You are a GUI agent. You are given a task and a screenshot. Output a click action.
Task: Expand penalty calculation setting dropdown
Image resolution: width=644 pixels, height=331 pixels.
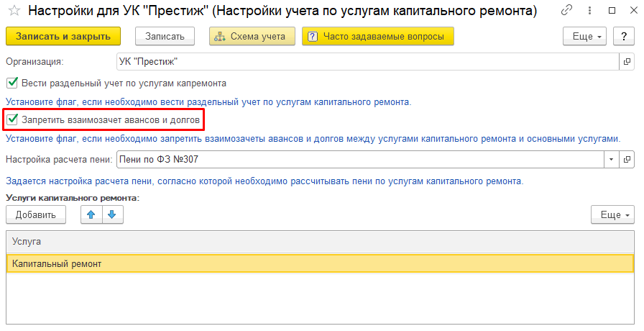611,159
